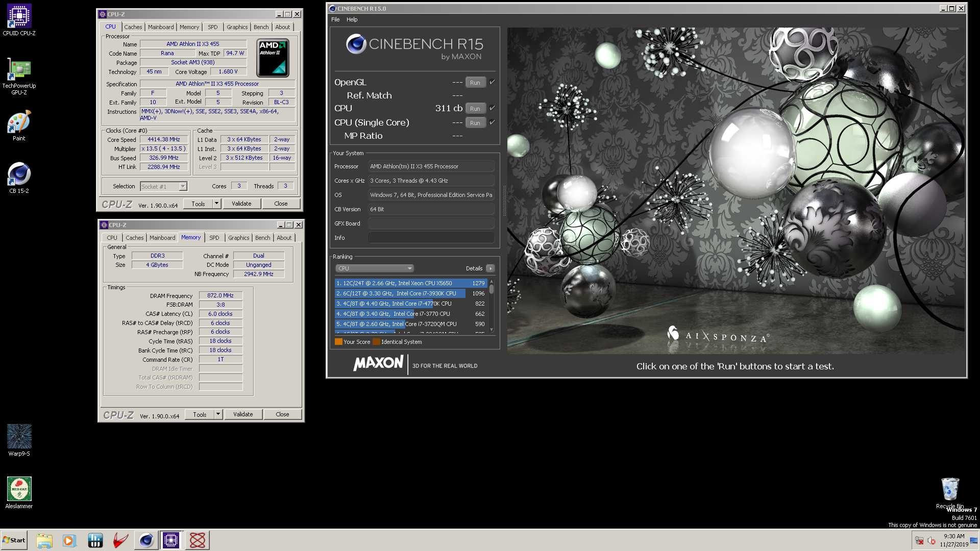
Task: Click Validate in upper CPU-Z window
Action: point(241,204)
